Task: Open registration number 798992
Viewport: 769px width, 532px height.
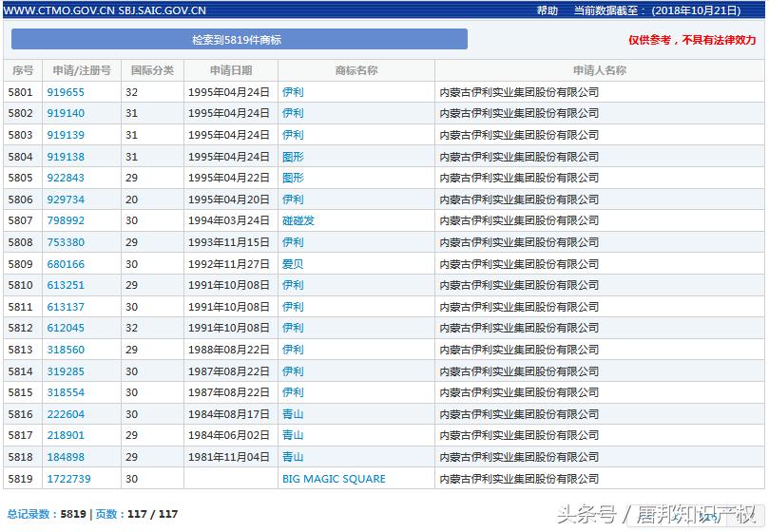Action: pyautogui.click(x=66, y=220)
